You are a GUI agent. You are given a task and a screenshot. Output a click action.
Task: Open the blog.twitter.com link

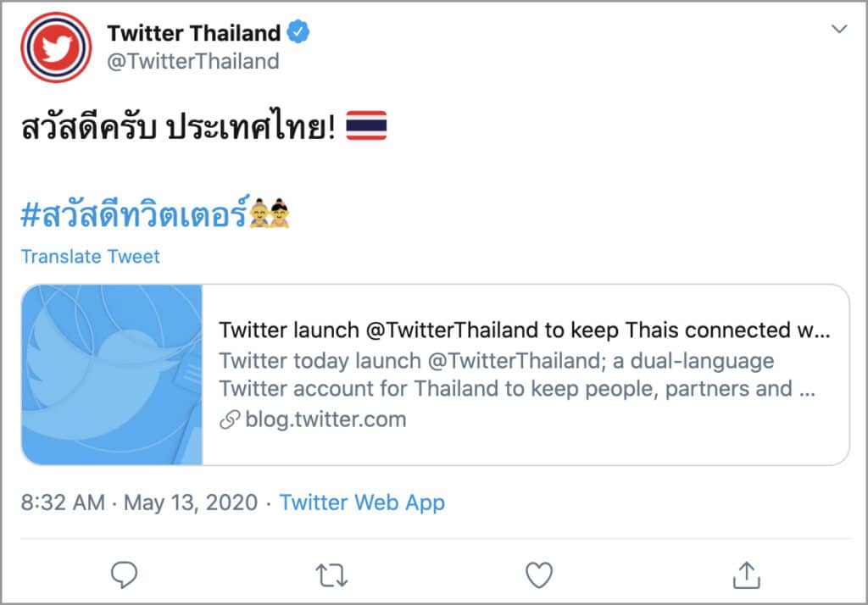pyautogui.click(x=325, y=419)
